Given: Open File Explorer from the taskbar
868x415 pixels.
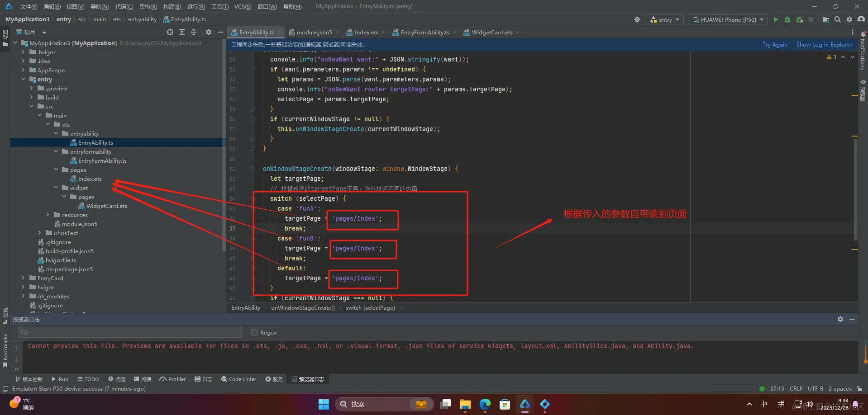Looking at the screenshot, I should point(465,404).
